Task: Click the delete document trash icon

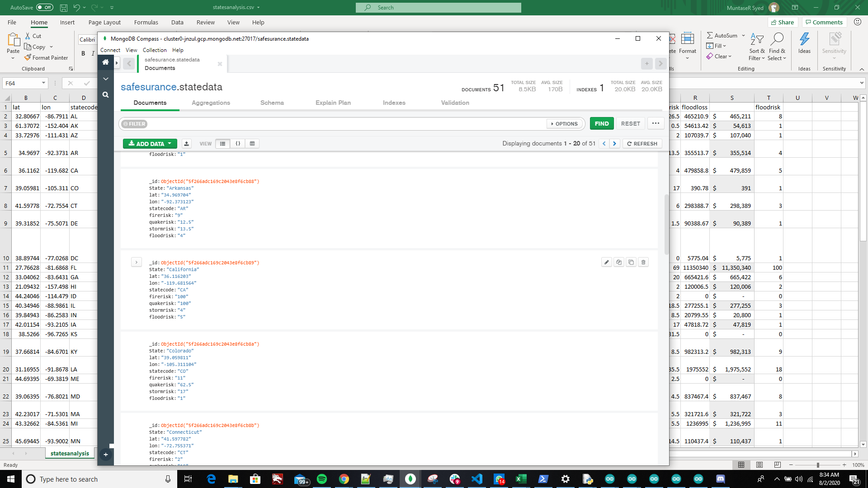Action: pyautogui.click(x=643, y=262)
